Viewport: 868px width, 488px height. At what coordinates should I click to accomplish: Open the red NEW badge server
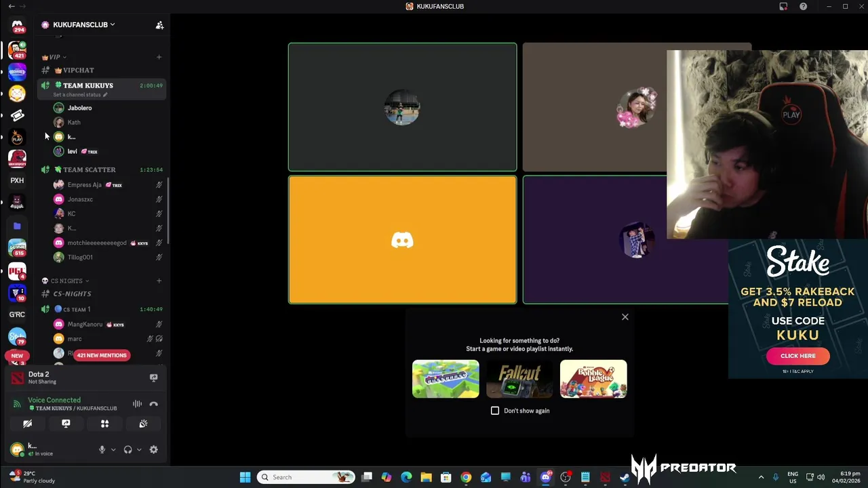coord(17,355)
